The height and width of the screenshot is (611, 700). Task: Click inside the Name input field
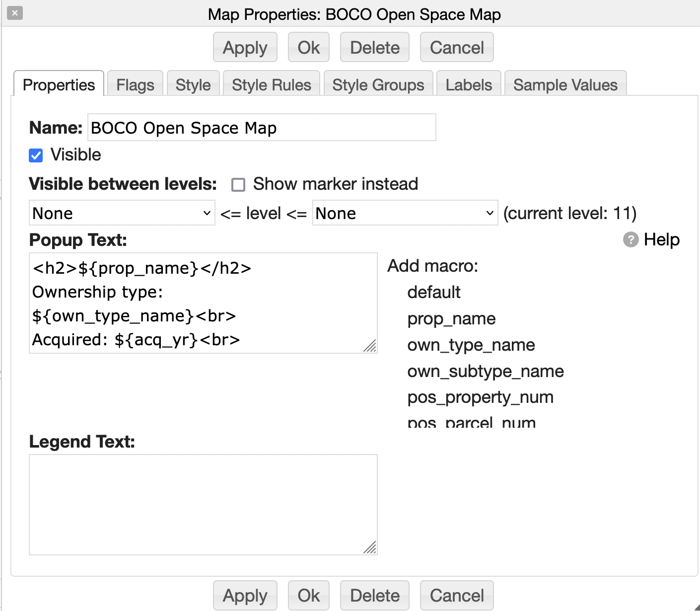(262, 128)
